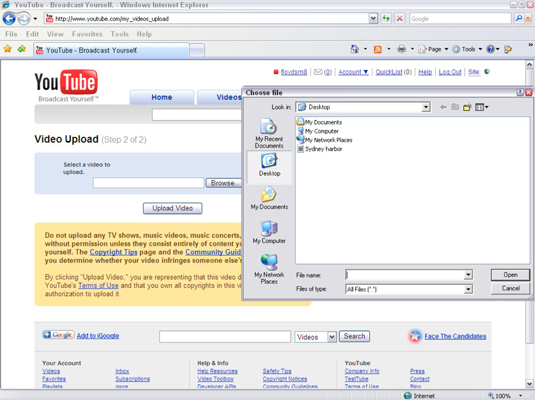This screenshot has height=400, width=535.
Task: Expand the Files of type dropdown
Action: [468, 289]
